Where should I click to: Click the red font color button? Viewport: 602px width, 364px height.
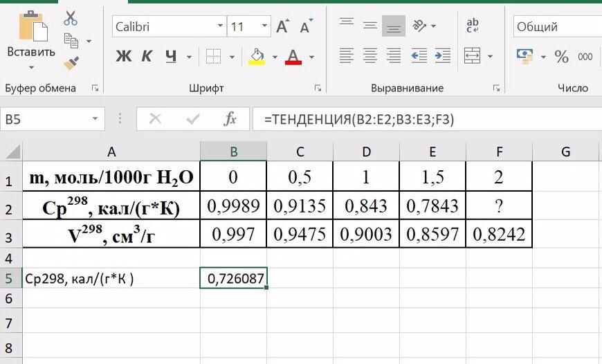293,57
